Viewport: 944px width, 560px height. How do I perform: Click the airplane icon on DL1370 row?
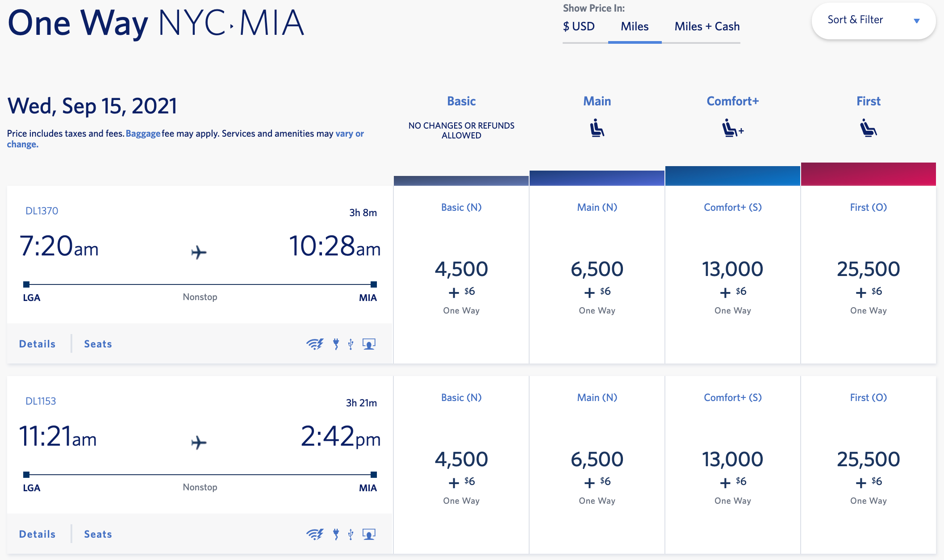point(199,252)
